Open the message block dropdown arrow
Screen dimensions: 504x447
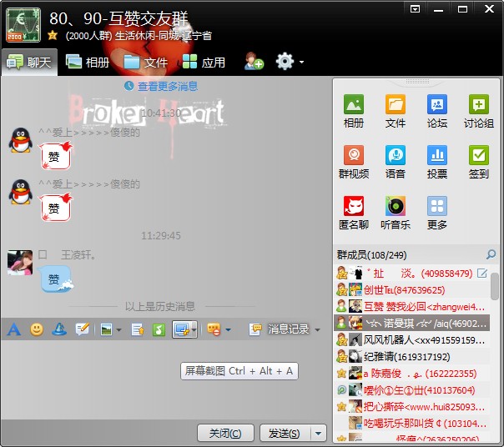(228, 329)
